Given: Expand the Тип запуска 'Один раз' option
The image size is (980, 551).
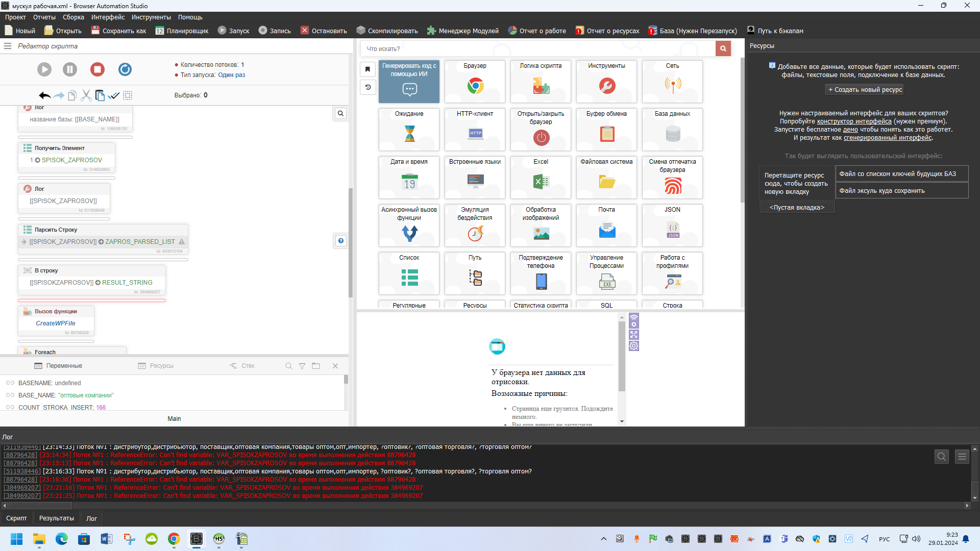Looking at the screenshot, I should tap(231, 75).
